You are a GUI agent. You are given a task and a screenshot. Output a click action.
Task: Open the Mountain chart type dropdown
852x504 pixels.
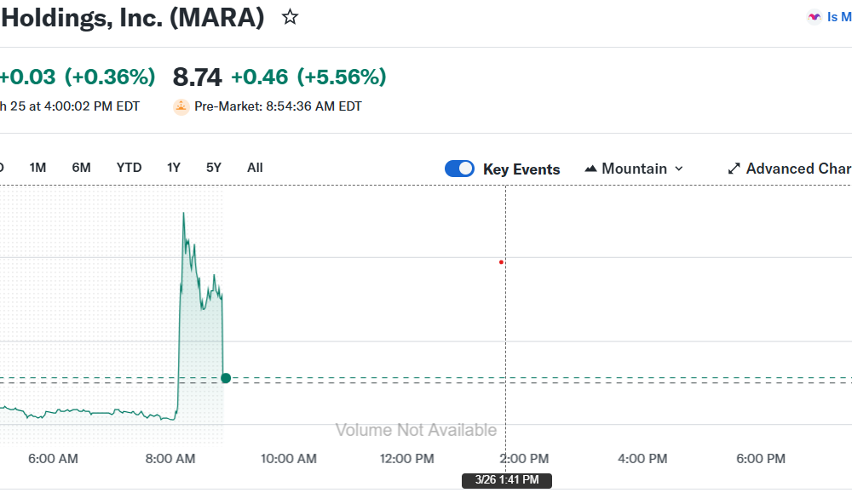(x=634, y=168)
